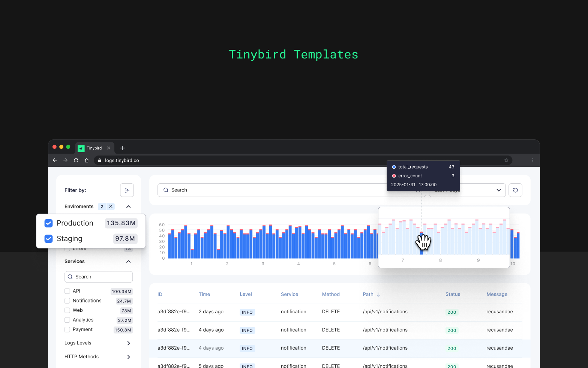Image resolution: width=588 pixels, height=368 pixels.
Task: Click the Tinybird Templates heading
Action: (294, 54)
